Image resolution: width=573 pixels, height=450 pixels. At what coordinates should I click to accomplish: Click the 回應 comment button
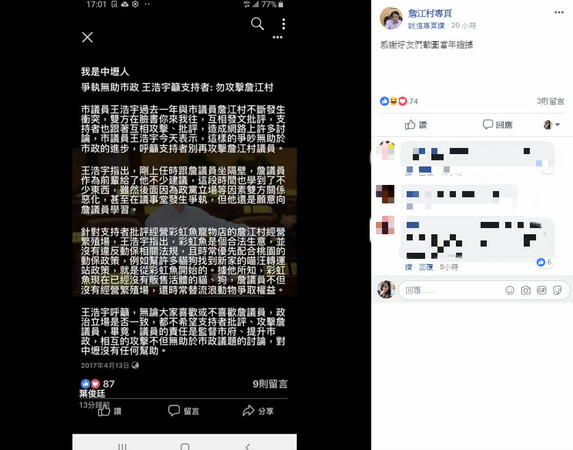(498, 125)
